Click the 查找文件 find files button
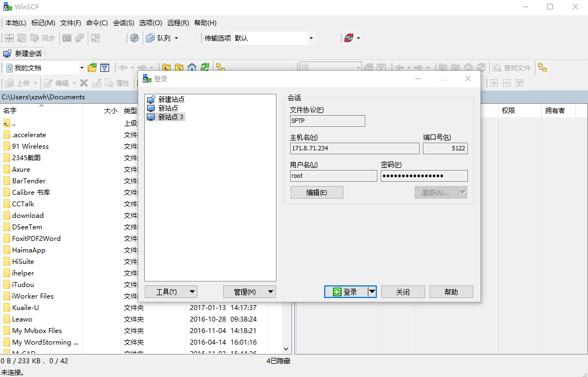Image resolution: width=588 pixels, height=377 pixels. point(512,68)
